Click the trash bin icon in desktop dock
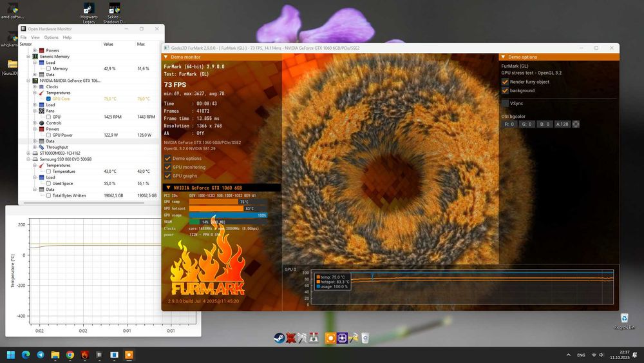The height and width of the screenshot is (363, 644). pyautogui.click(x=365, y=338)
